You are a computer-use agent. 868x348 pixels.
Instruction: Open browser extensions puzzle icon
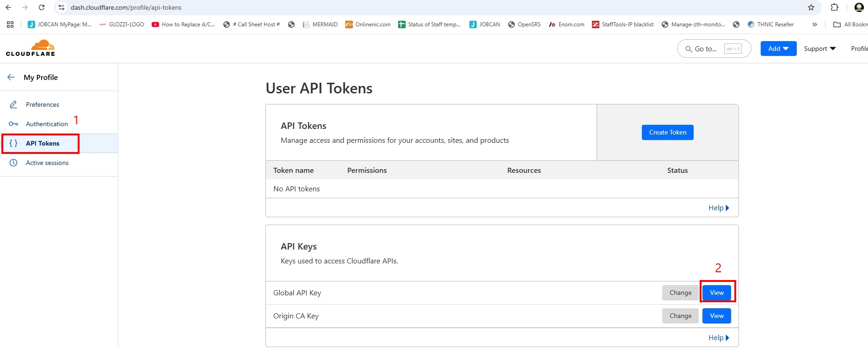835,7
